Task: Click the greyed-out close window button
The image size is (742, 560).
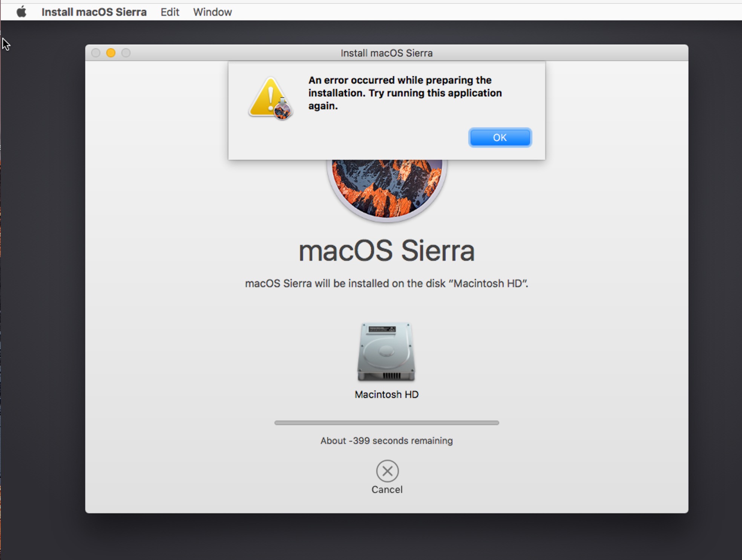Action: 96,53
